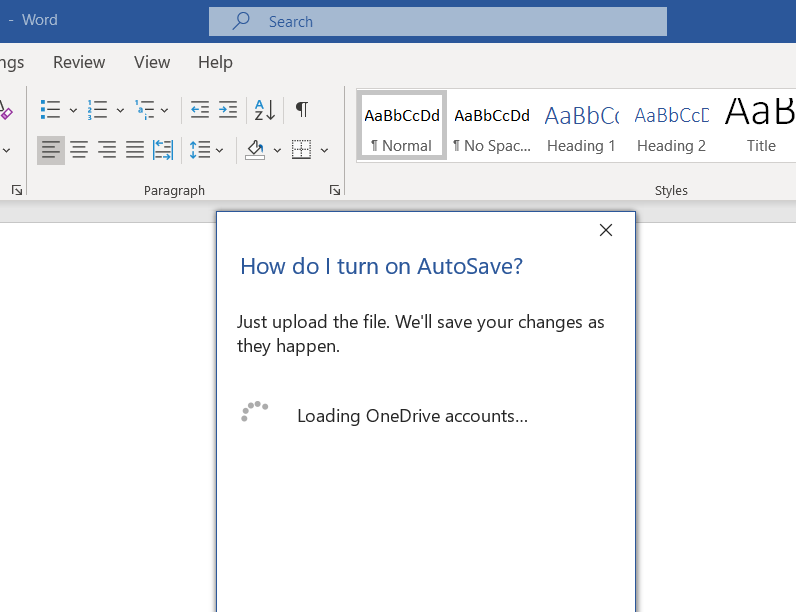796x612 pixels.
Task: Click the Shading paint bucket icon
Action: 255,150
